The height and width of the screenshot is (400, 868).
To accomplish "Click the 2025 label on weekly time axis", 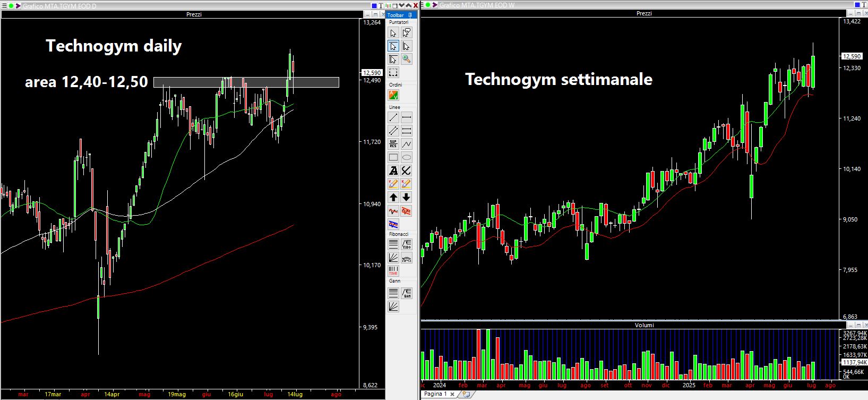I will [x=689, y=385].
